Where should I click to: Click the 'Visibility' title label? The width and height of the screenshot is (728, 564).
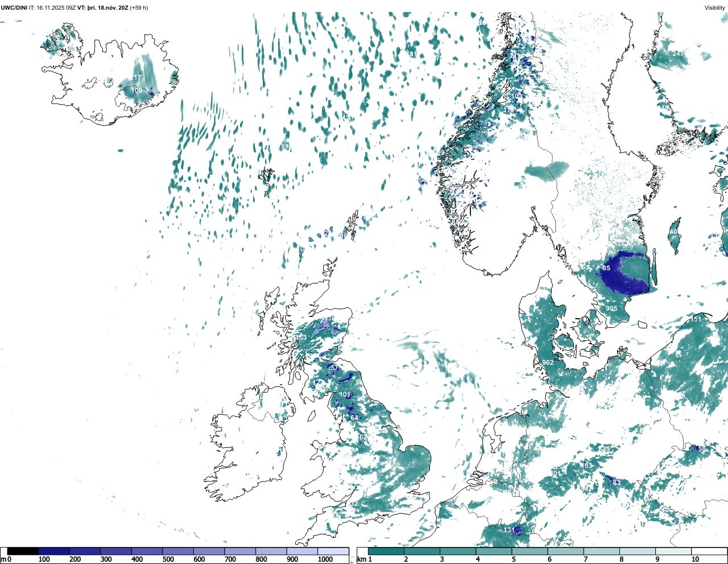(715, 8)
